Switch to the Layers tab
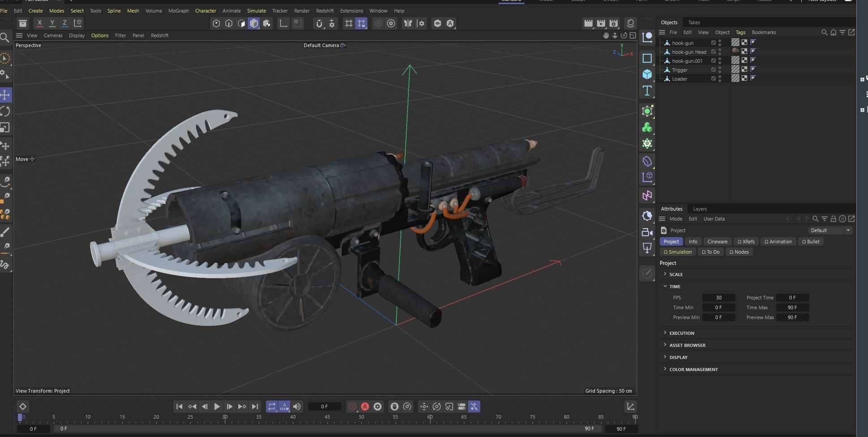This screenshot has width=868, height=437. pyautogui.click(x=700, y=209)
